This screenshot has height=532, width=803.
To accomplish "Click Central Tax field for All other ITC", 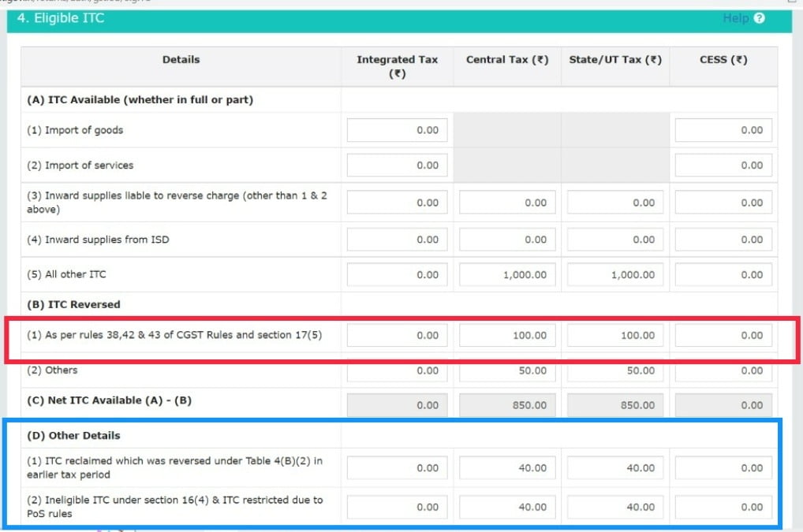I will (x=506, y=275).
